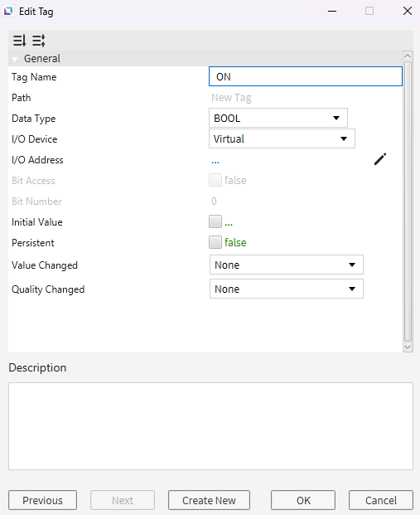Click the scroll up arrow on property grid
This screenshot has width=420, height=515.
tap(408, 56)
